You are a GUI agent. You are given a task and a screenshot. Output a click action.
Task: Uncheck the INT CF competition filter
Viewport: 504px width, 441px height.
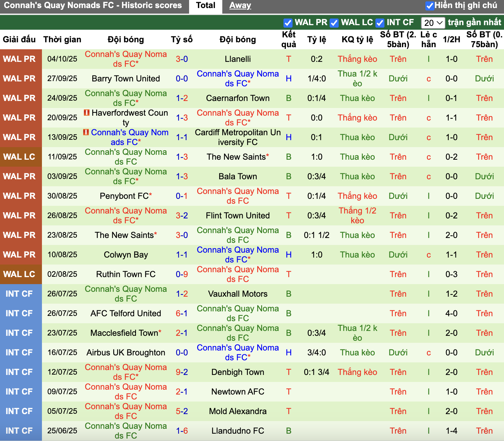(x=380, y=23)
